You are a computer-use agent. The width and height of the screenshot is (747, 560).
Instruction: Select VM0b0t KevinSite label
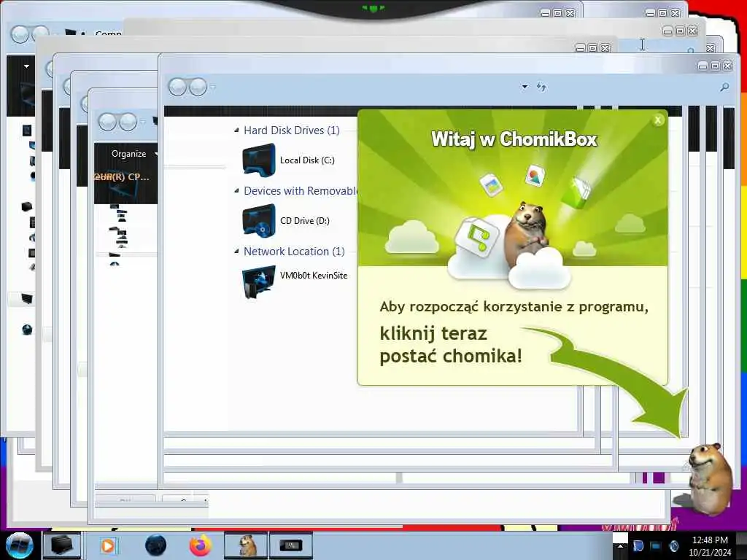click(314, 275)
